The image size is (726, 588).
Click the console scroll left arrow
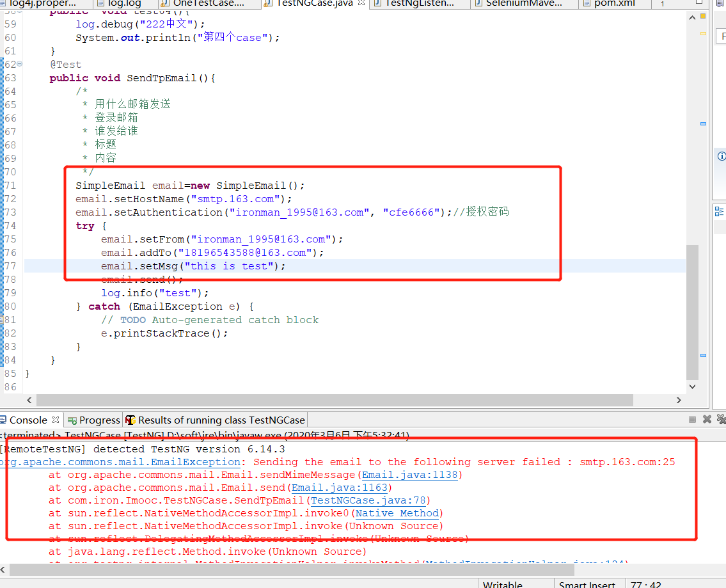(3, 571)
